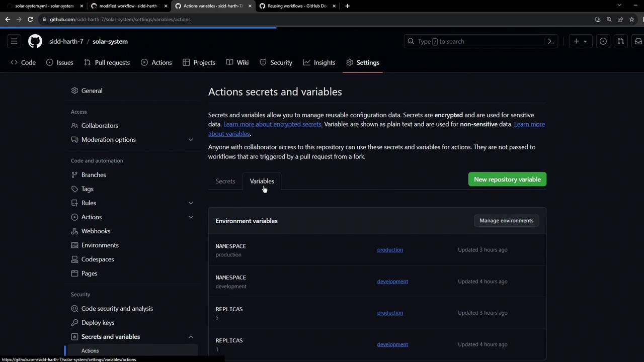Open the browser tab search dropdown chevron
This screenshot has width=644, height=362.
[619, 5]
